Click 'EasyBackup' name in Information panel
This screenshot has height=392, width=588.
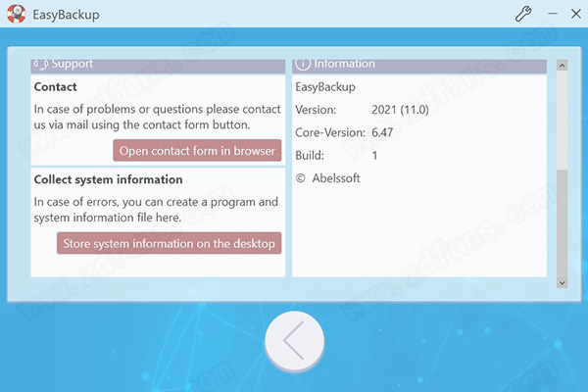click(325, 87)
